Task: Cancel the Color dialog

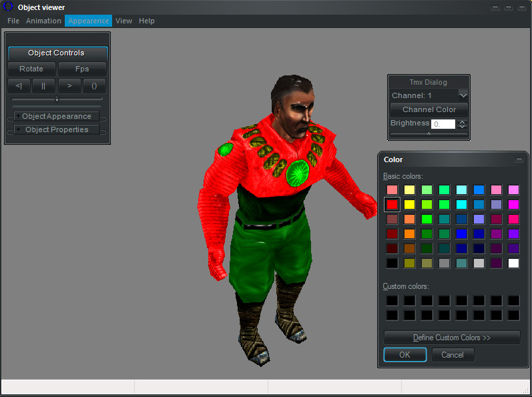Action: point(453,354)
